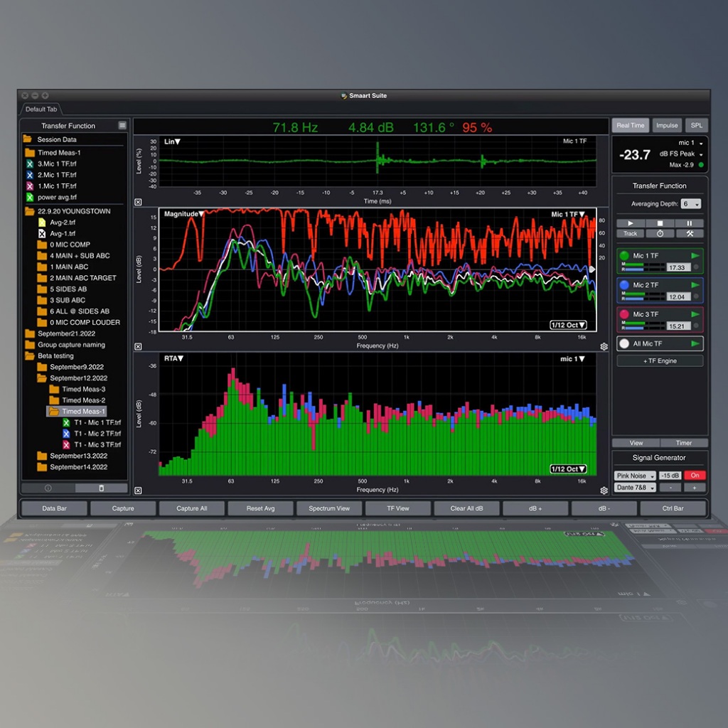Click the + TF Engine button
Viewport: 728px width, 728px height.
(660, 361)
